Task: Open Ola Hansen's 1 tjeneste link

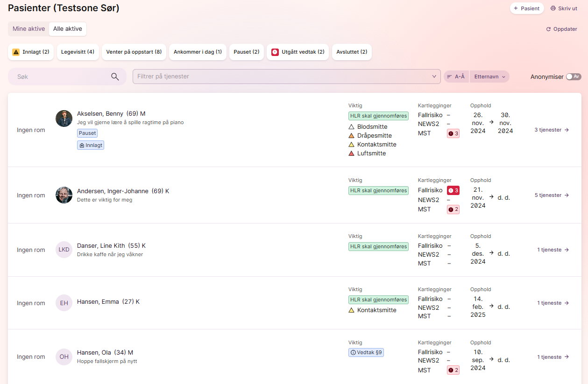Action: pos(553,357)
